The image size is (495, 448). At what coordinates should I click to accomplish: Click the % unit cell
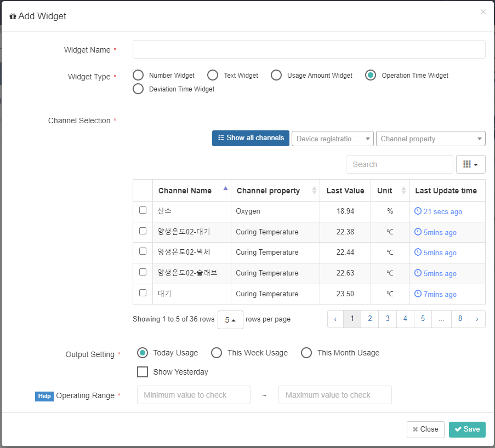[x=390, y=211]
